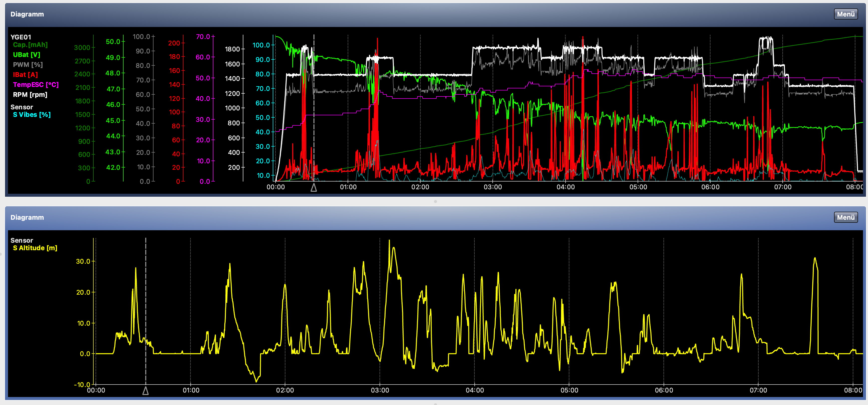This screenshot has height=405, width=868.
Task: Click the Sensor header in the altitude legend
Action: pyautogui.click(x=21, y=240)
